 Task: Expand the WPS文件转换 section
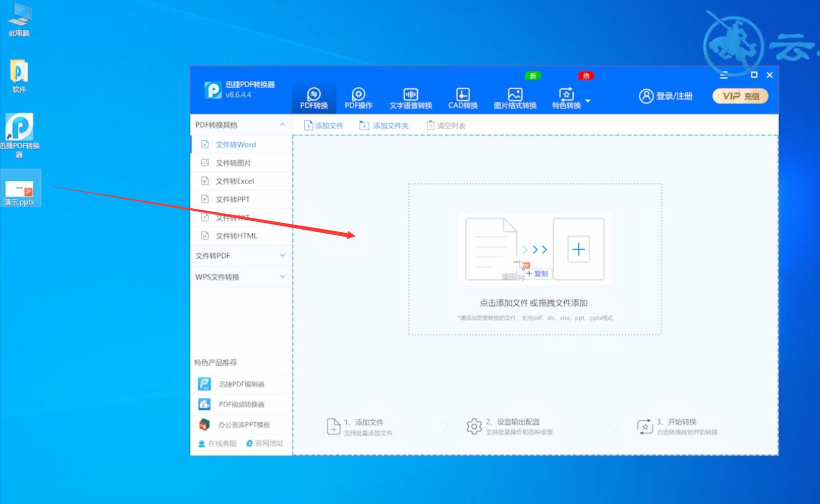241,277
